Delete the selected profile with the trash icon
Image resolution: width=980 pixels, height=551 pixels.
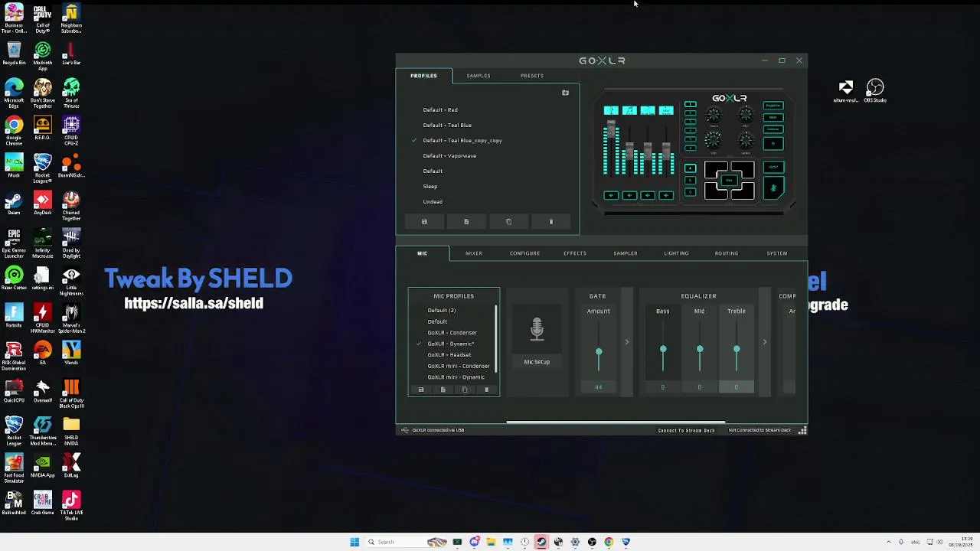(x=551, y=222)
